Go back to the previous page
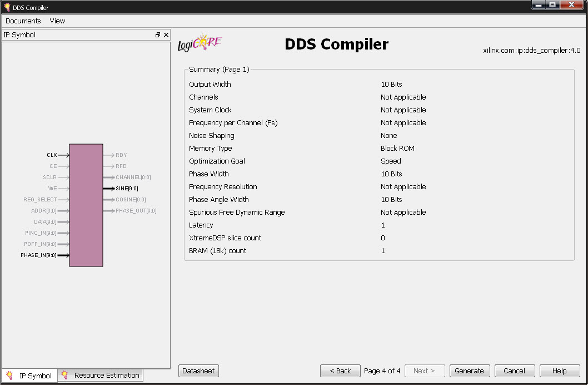 tap(340, 371)
